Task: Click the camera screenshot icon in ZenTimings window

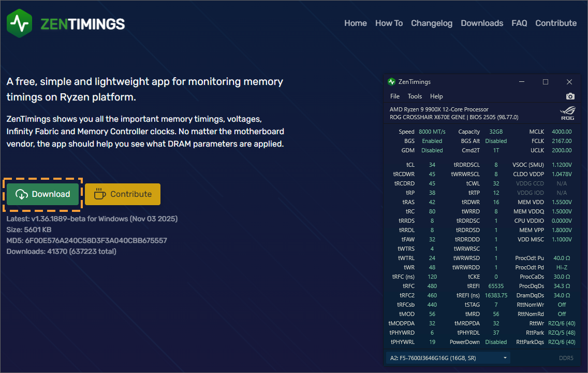Action: click(x=570, y=96)
